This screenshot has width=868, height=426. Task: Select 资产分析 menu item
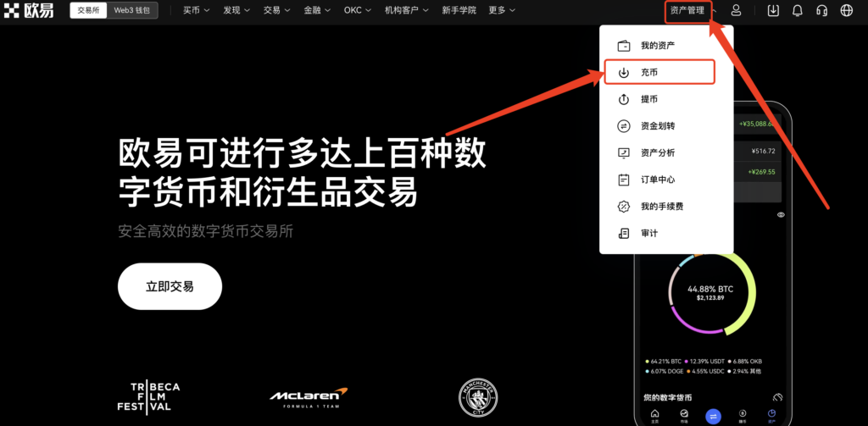(666, 153)
